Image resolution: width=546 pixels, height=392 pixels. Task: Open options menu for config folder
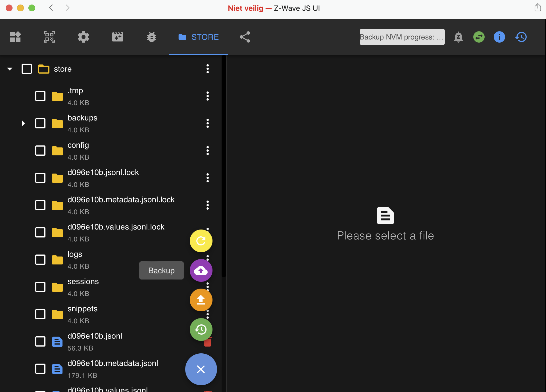(x=208, y=151)
